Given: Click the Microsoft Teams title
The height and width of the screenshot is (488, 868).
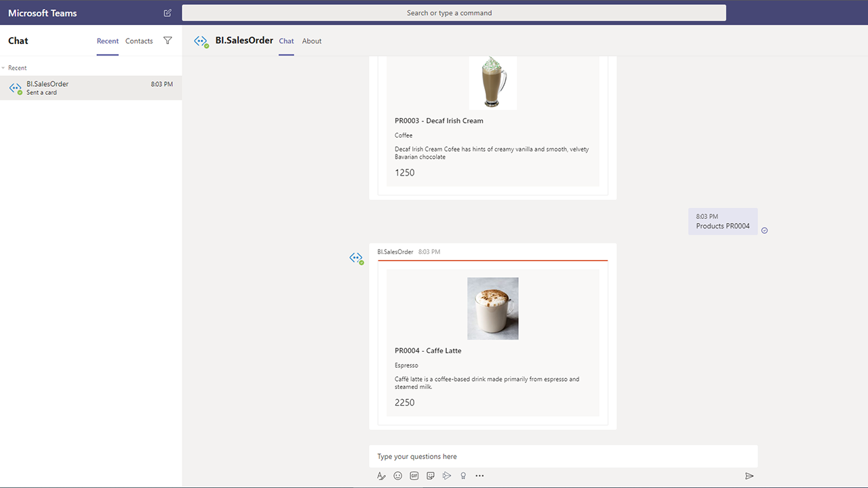Looking at the screenshot, I should tap(43, 13).
